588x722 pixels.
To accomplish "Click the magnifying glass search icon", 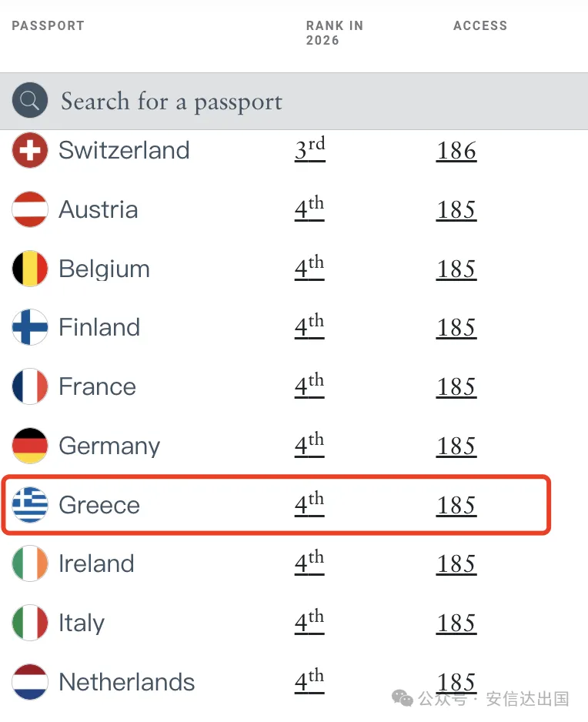I will 30,100.
